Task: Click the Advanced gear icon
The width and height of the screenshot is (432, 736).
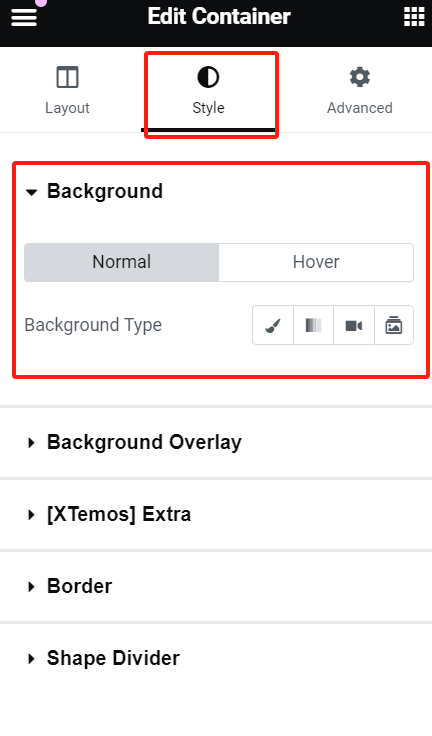Action: pyautogui.click(x=360, y=77)
